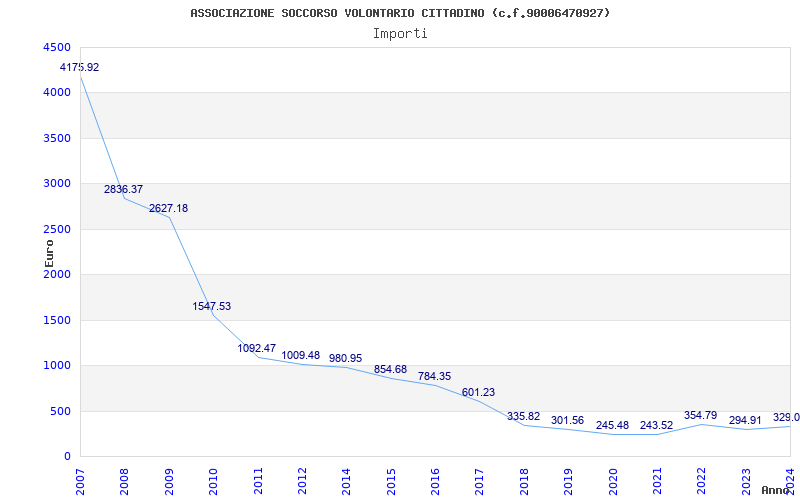The height and width of the screenshot is (500, 800).
Task: Click the 2008 year axis label
Action: 124,481
